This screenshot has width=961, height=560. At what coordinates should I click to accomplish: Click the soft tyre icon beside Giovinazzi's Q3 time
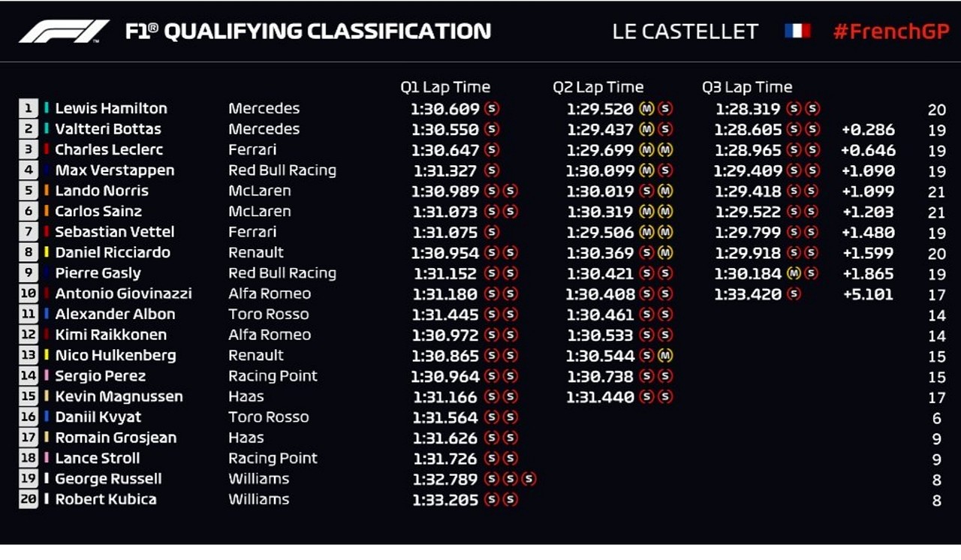(x=794, y=294)
